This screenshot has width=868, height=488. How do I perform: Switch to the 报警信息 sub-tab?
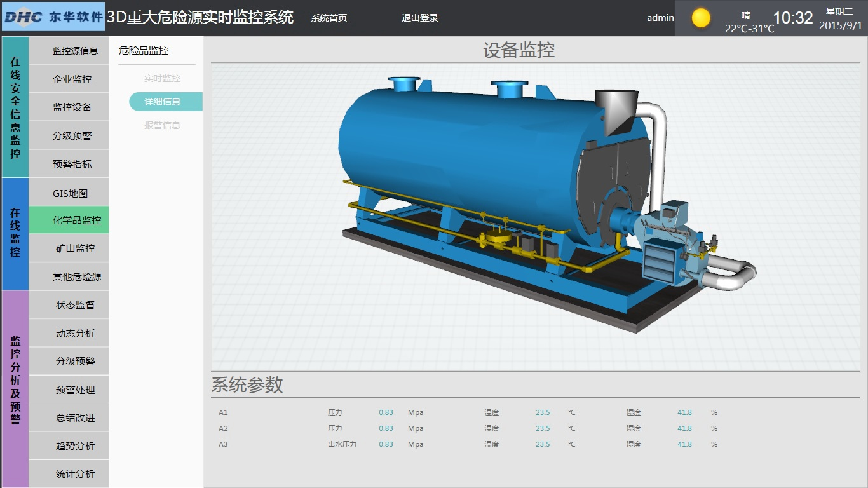point(162,125)
